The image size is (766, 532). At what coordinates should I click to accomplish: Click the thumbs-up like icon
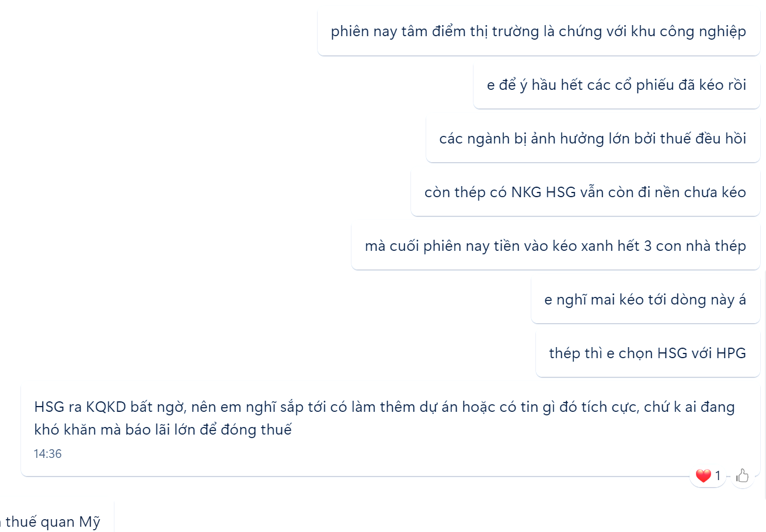point(742,476)
